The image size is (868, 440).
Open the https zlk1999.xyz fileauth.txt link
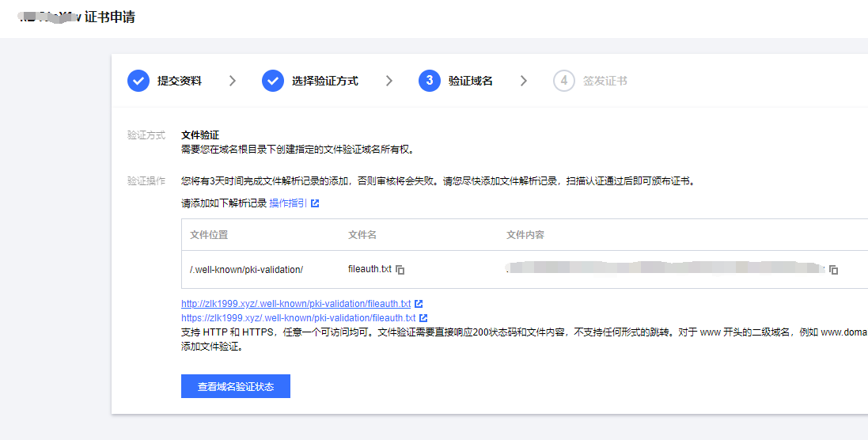(298, 318)
